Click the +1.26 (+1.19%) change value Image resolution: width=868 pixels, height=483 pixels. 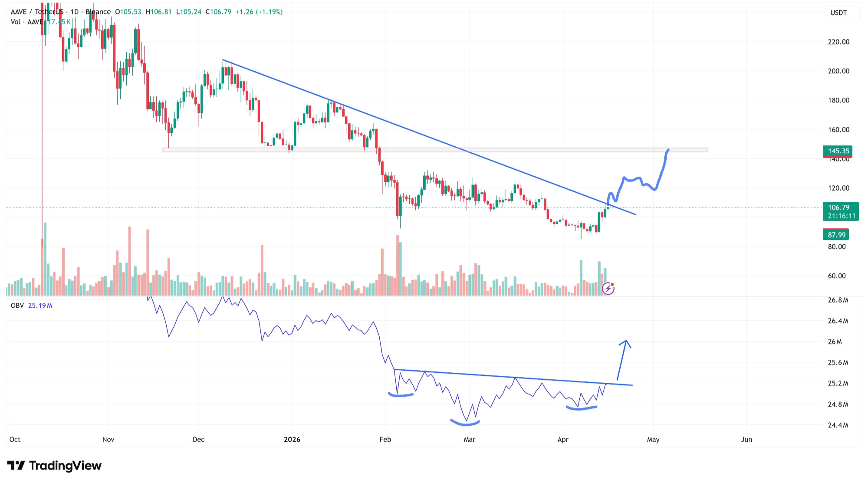point(259,12)
